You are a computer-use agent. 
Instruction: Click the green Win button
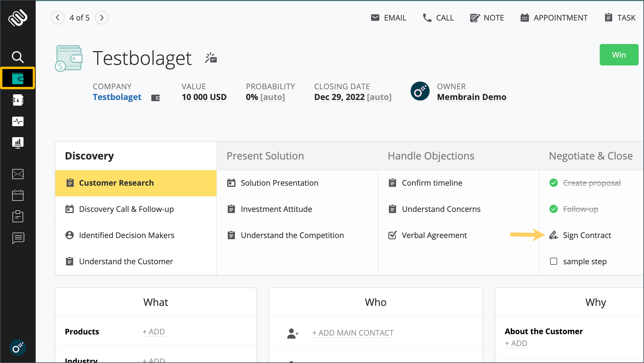pos(619,55)
